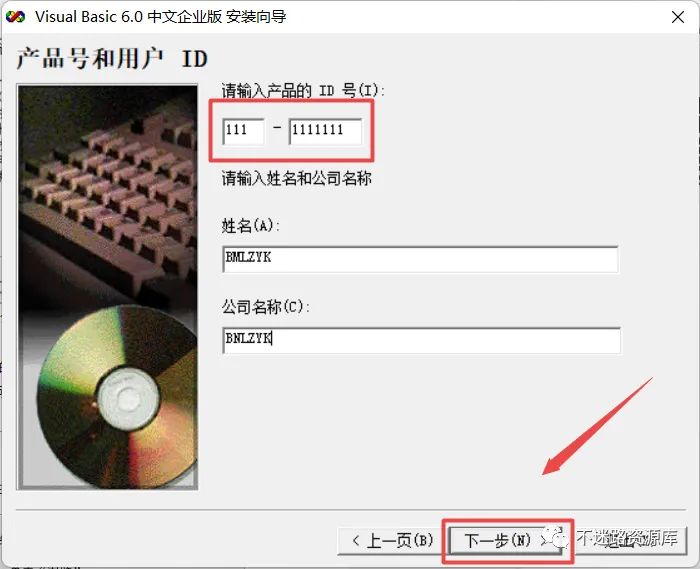Click the WeChat watermark logo icon

(555, 537)
